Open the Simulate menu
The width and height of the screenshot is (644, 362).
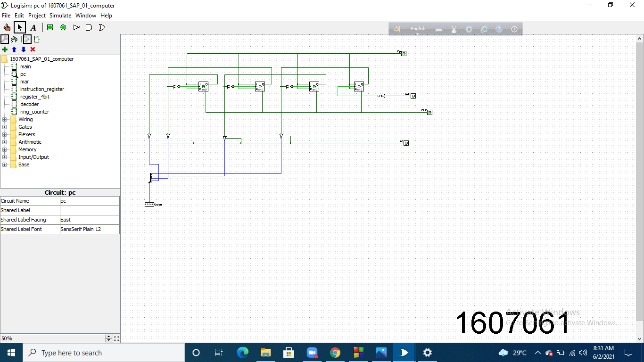click(60, 16)
